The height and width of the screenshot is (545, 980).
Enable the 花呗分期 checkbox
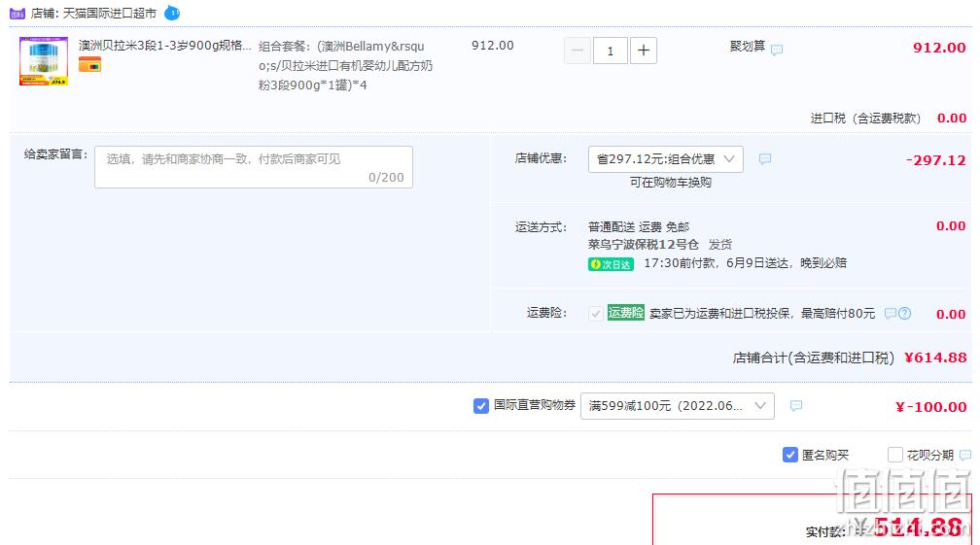coord(895,455)
